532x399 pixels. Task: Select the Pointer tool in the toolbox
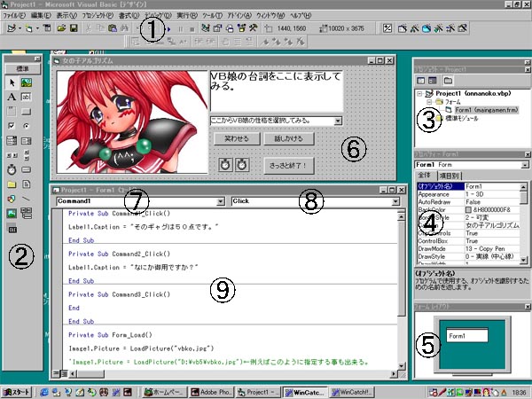[12, 82]
